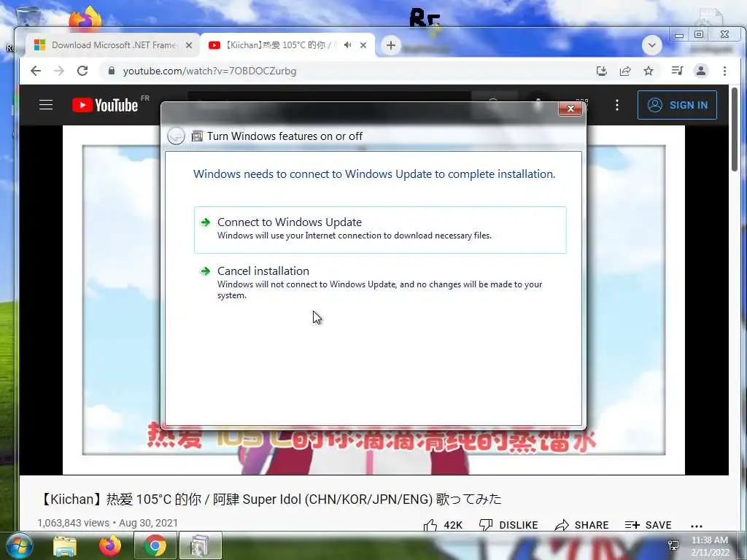Open Windows Start menu

[19, 546]
